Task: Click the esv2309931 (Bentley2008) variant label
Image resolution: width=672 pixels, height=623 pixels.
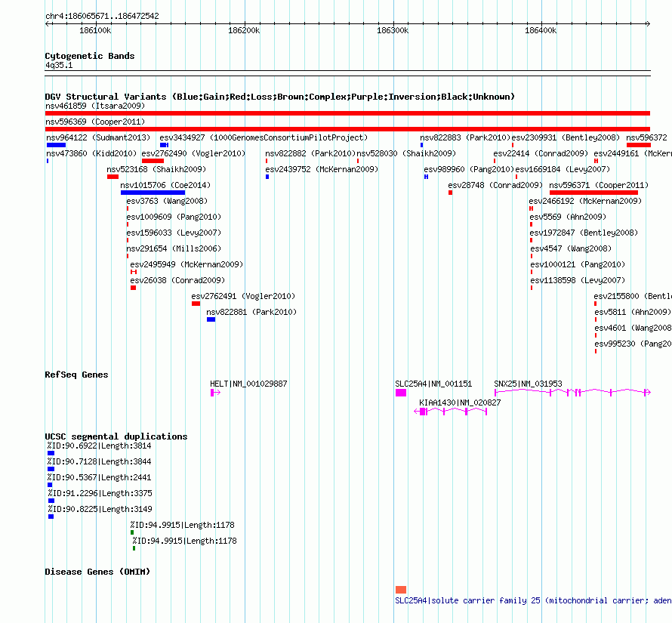Action: click(566, 137)
